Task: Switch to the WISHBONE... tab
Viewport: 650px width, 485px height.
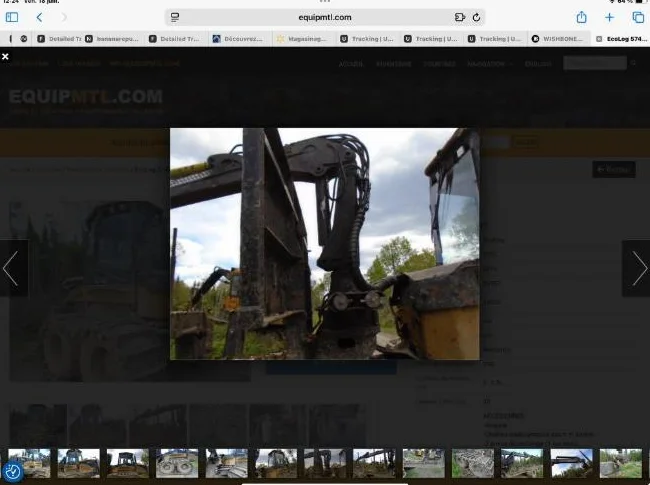Action: point(558,39)
